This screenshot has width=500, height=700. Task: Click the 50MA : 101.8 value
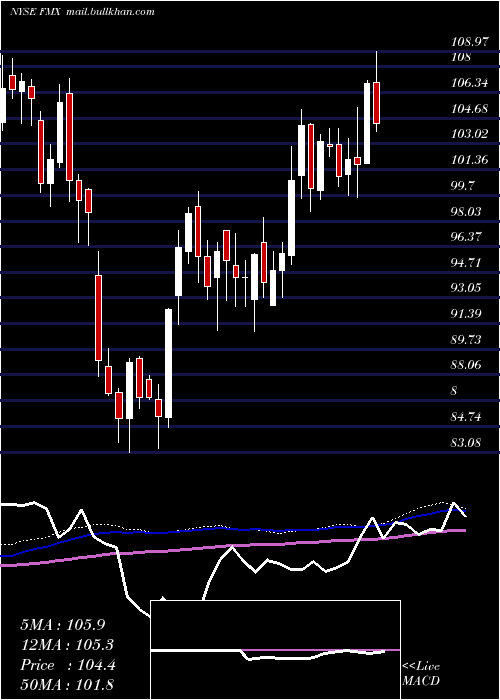tap(67, 685)
